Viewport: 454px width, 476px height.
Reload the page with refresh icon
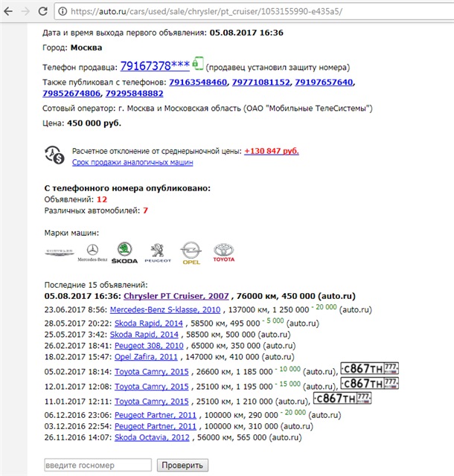pos(42,12)
